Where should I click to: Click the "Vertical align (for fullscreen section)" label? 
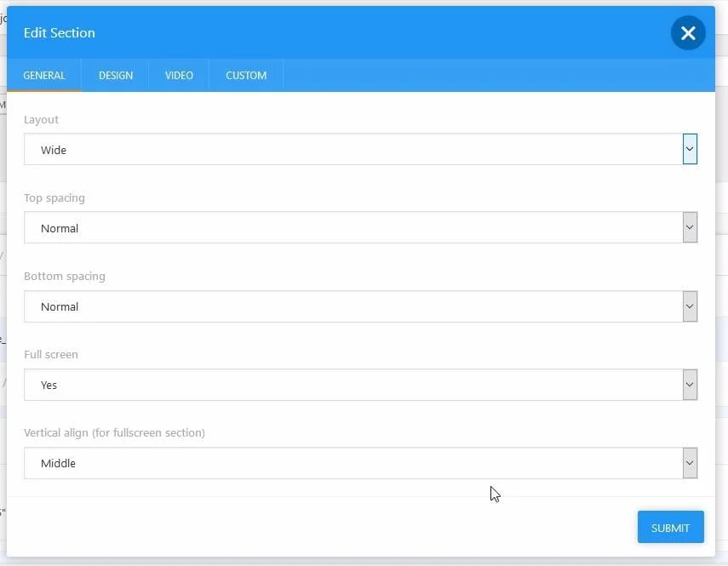pyautogui.click(x=114, y=433)
